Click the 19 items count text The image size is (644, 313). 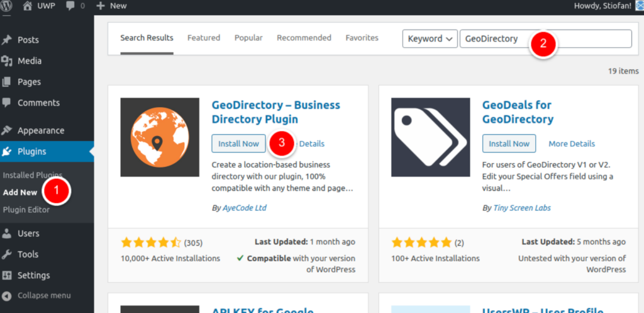(623, 71)
